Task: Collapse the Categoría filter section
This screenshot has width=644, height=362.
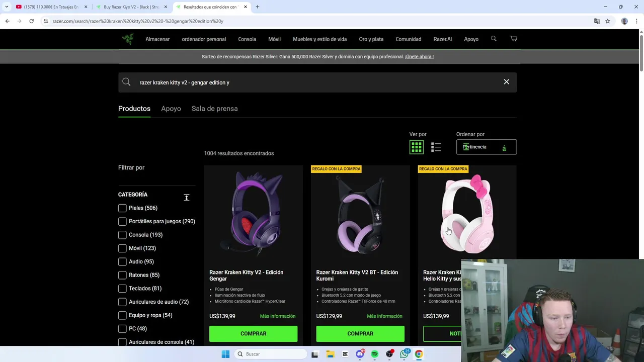Action: coord(186,198)
